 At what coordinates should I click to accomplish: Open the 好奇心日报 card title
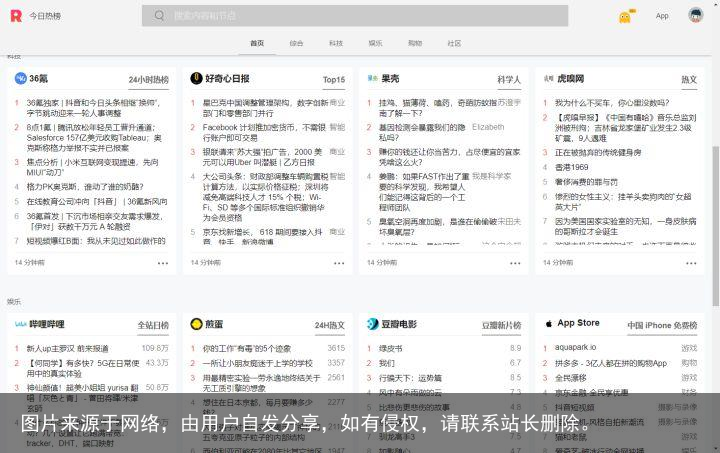(227, 78)
